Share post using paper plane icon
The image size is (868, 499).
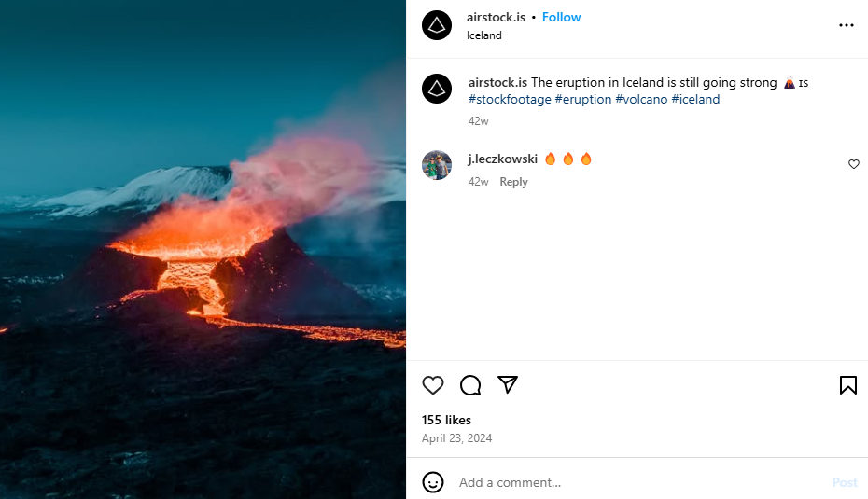(x=508, y=384)
